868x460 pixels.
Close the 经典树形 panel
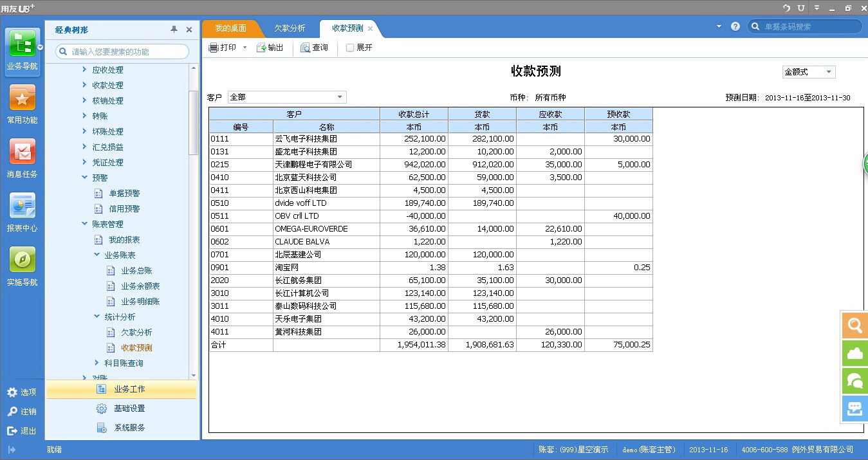(189, 30)
